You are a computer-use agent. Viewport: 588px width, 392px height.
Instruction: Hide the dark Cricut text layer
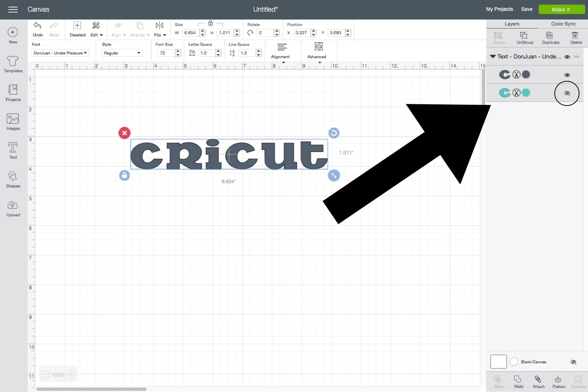click(x=567, y=74)
